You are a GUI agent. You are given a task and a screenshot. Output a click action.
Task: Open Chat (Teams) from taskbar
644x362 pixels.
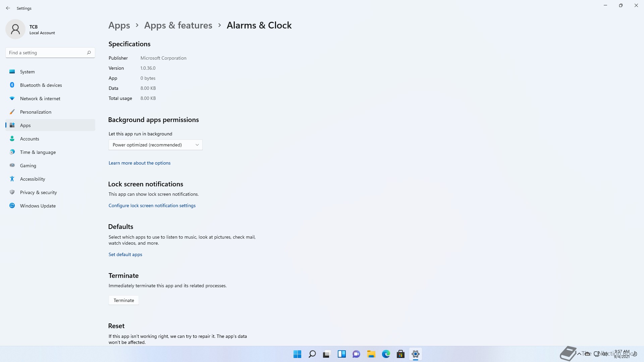click(356, 354)
